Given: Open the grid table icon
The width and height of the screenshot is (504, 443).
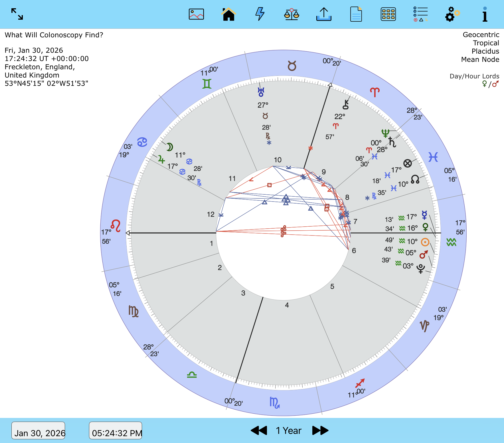Looking at the screenshot, I should click(x=388, y=14).
